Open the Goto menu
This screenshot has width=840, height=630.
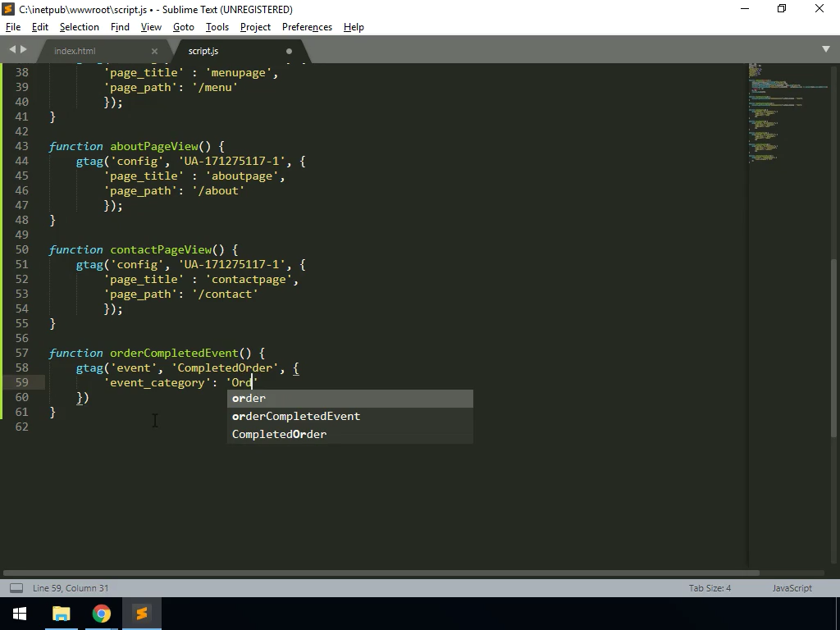click(183, 27)
